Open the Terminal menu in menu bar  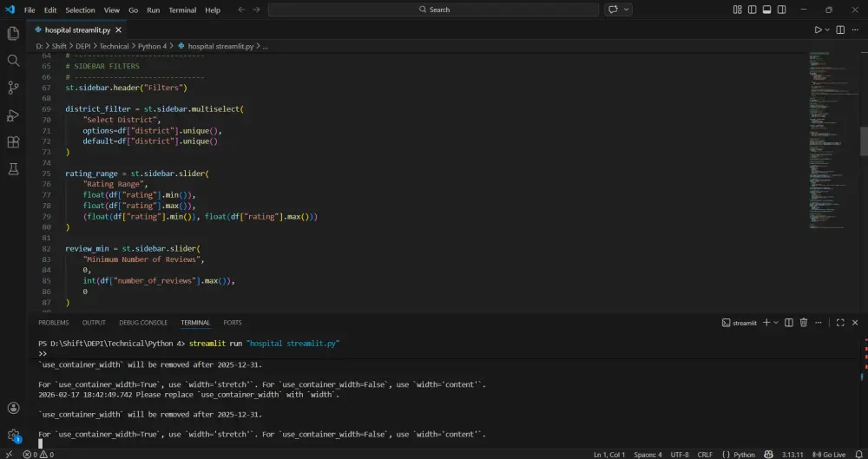[x=182, y=10]
